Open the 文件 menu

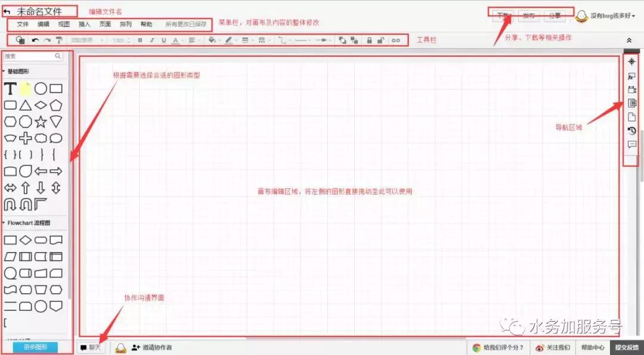[x=22, y=24]
